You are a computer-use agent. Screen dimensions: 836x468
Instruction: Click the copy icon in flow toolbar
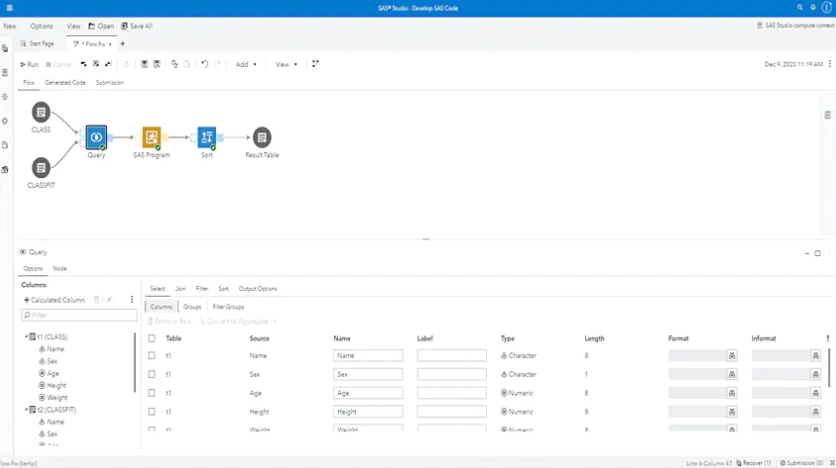(x=174, y=64)
